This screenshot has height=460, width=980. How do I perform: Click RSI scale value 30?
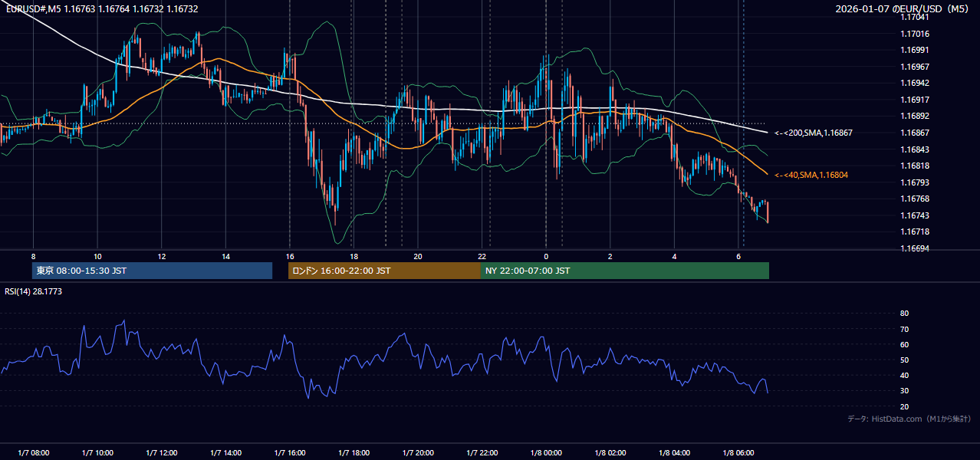[x=905, y=391]
